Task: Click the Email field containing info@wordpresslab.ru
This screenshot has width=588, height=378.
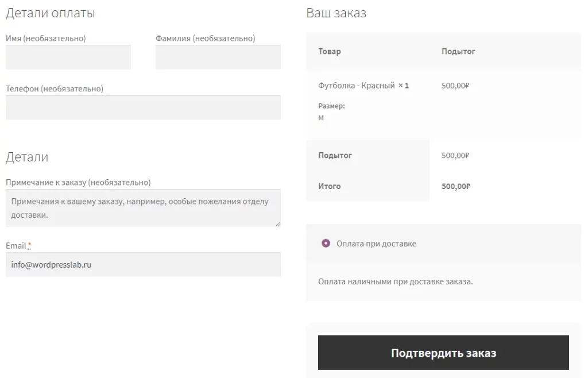Action: point(143,265)
